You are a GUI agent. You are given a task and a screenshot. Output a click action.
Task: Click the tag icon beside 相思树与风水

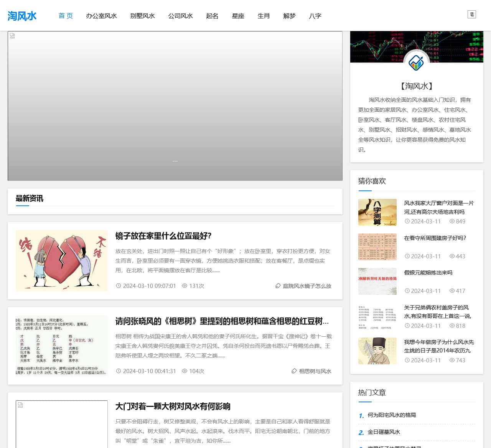coord(294,371)
